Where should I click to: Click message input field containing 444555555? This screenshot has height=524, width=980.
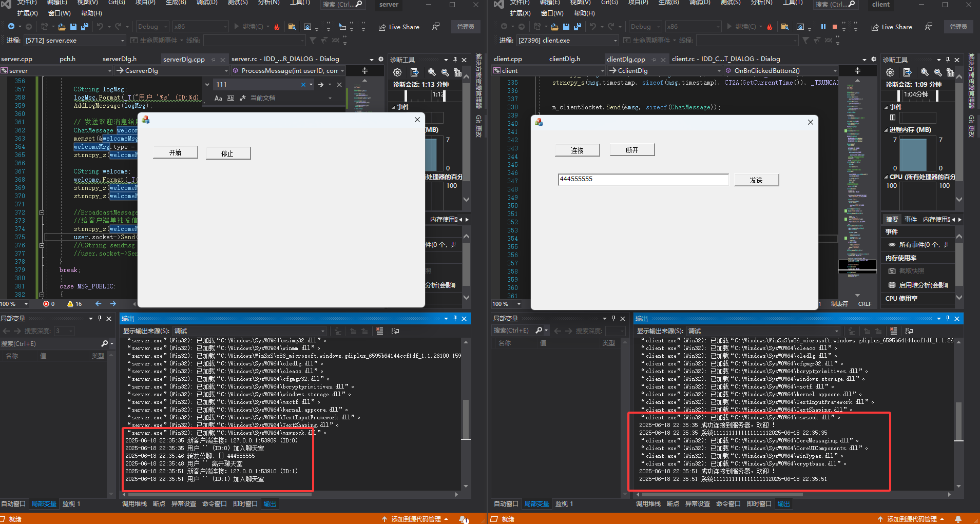coord(643,179)
